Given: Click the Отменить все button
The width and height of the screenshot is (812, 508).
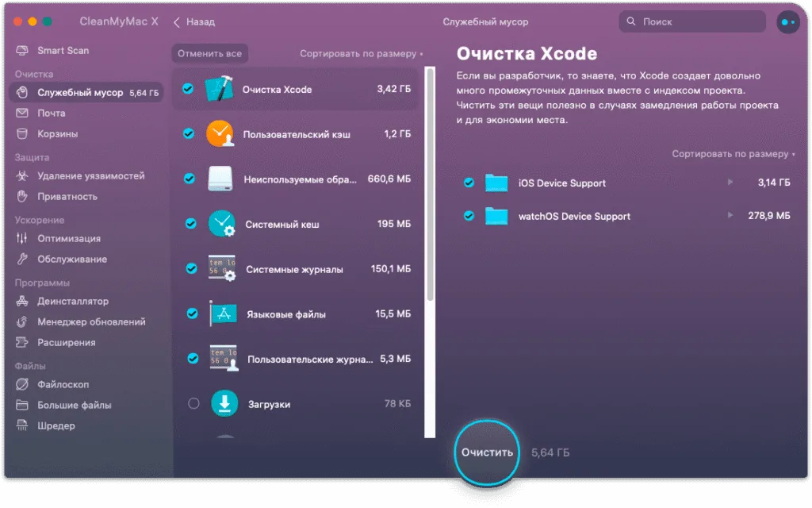Looking at the screenshot, I should click(x=209, y=53).
